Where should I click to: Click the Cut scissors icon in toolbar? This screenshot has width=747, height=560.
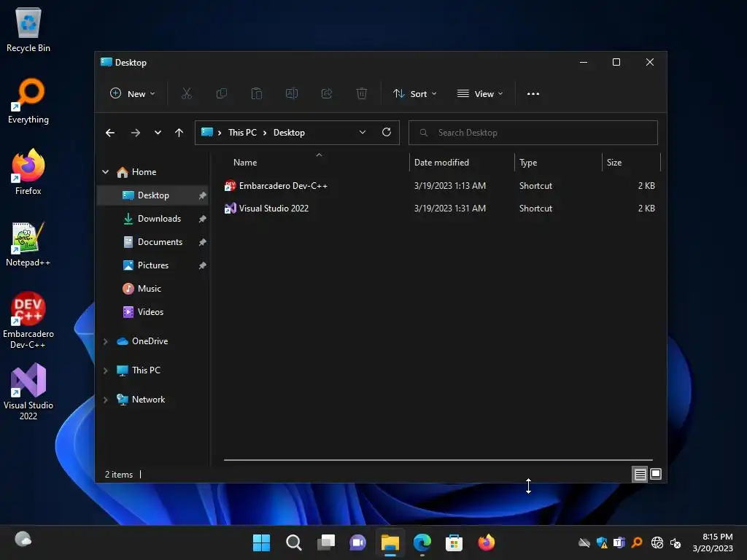tap(186, 94)
